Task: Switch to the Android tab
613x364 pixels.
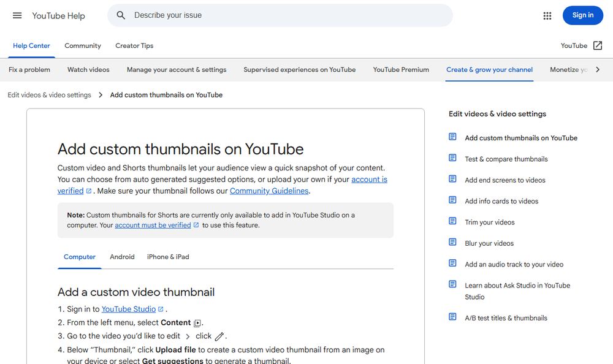Action: (122, 257)
